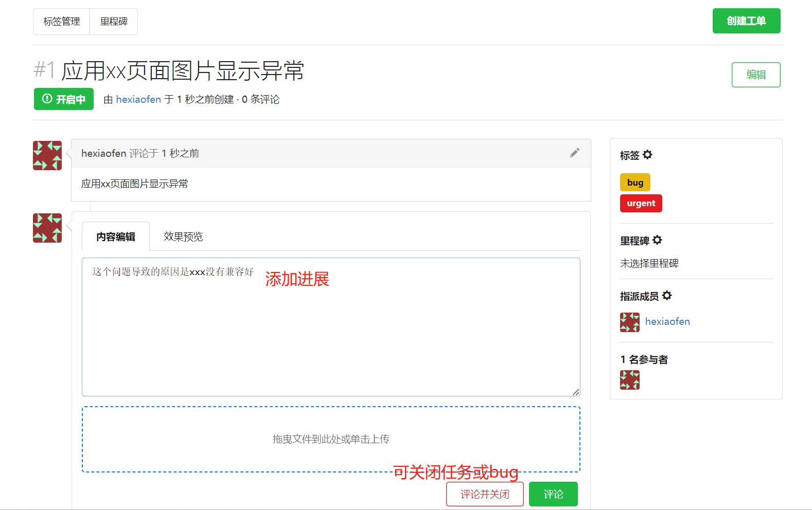Image resolution: width=812 pixels, height=510 pixels.
Task: Click the 编辑 button for issue title
Action: (x=755, y=75)
